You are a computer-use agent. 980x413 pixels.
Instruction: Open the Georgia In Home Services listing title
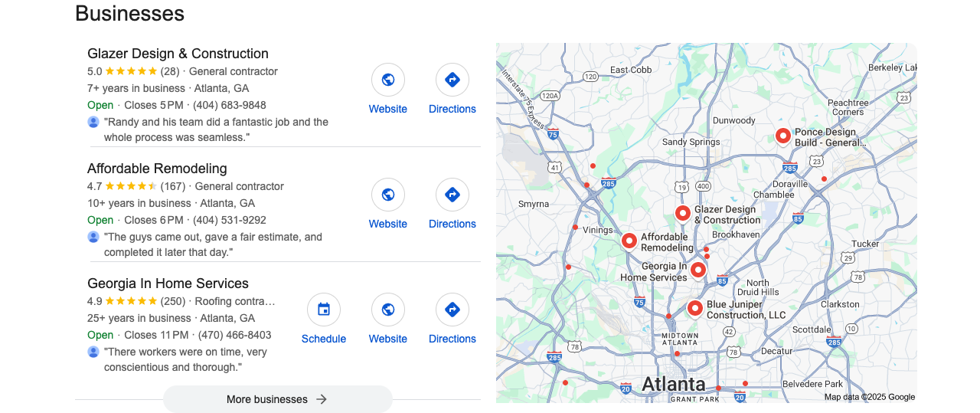pos(168,284)
